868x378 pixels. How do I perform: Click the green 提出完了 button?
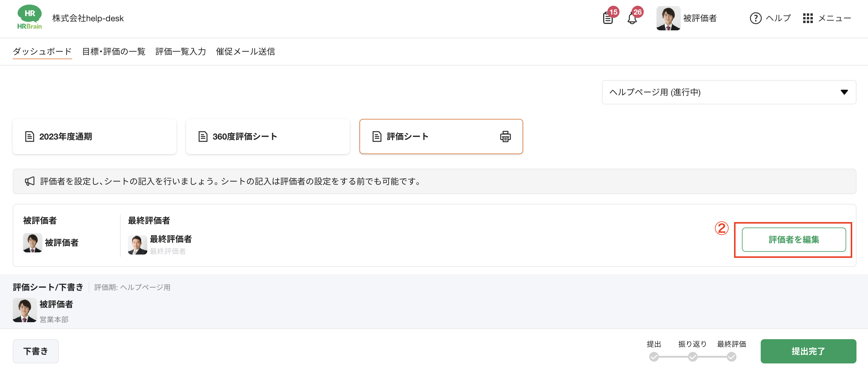click(808, 351)
